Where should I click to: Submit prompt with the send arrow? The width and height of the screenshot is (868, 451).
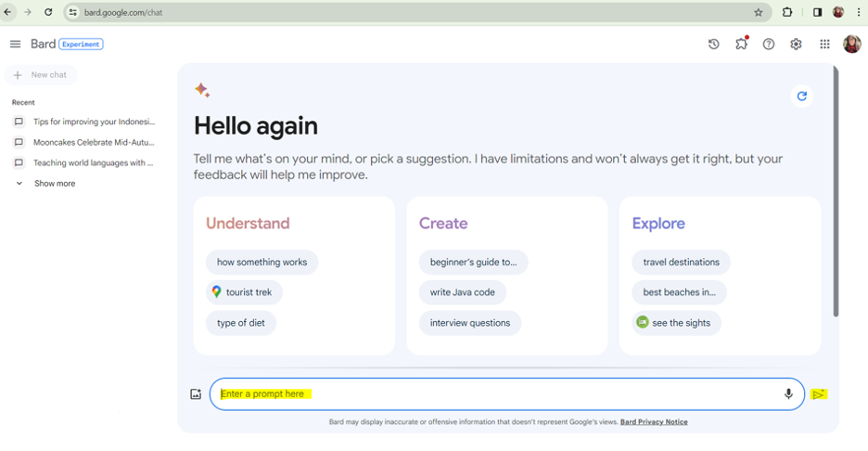[x=819, y=394]
